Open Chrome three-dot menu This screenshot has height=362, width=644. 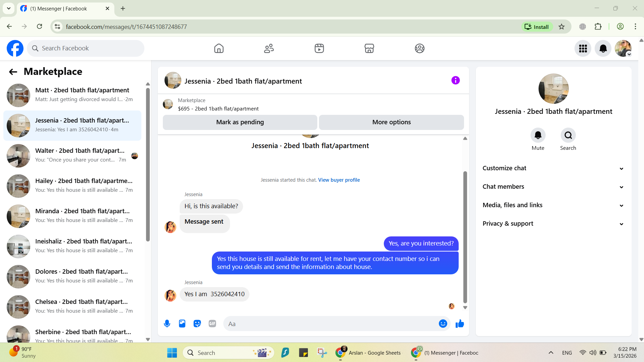click(x=635, y=27)
